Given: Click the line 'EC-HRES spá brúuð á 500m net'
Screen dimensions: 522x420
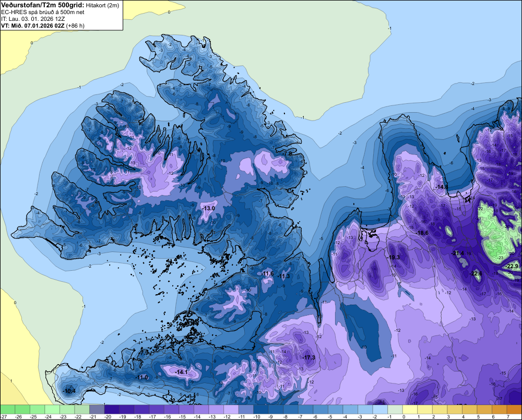Looking at the screenshot, I should click(x=43, y=13).
